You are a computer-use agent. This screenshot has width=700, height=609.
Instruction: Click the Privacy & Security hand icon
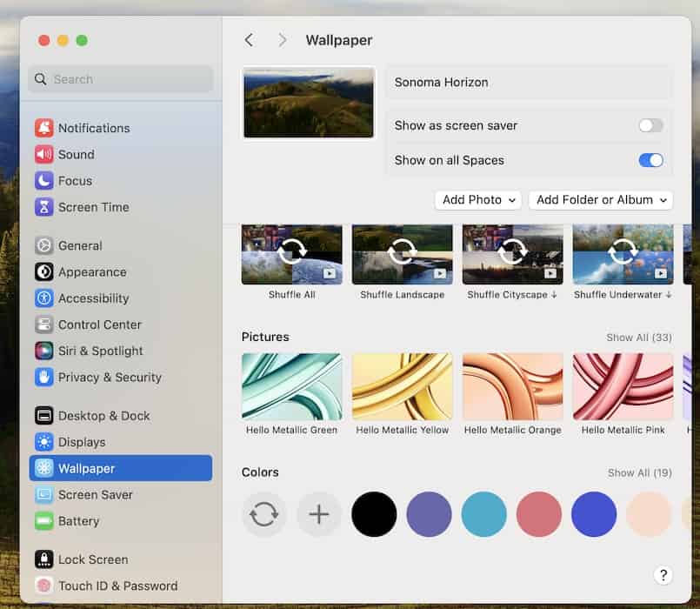click(x=43, y=377)
